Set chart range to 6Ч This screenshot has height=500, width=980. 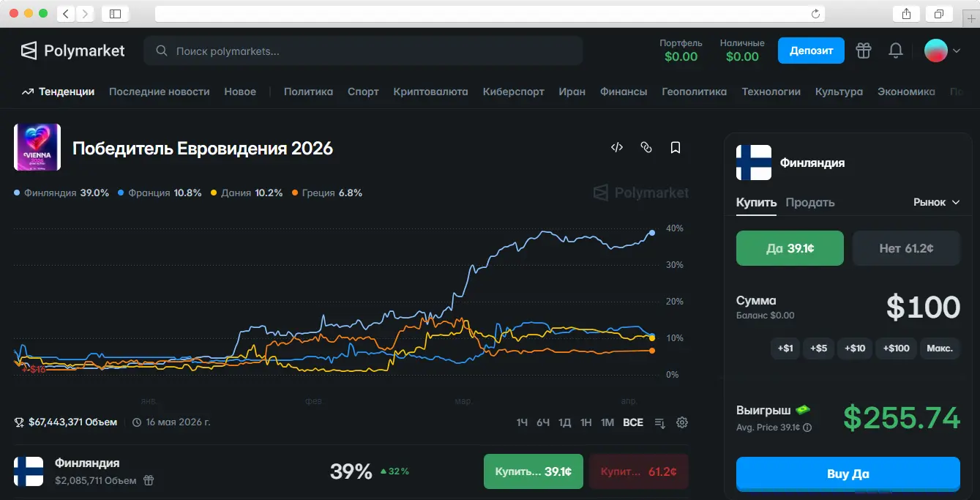[543, 422]
